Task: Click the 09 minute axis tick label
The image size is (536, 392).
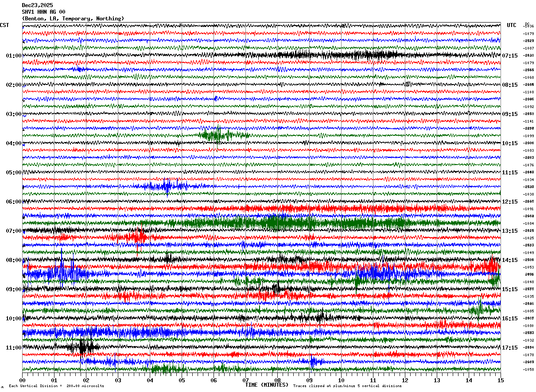Action: (309, 380)
